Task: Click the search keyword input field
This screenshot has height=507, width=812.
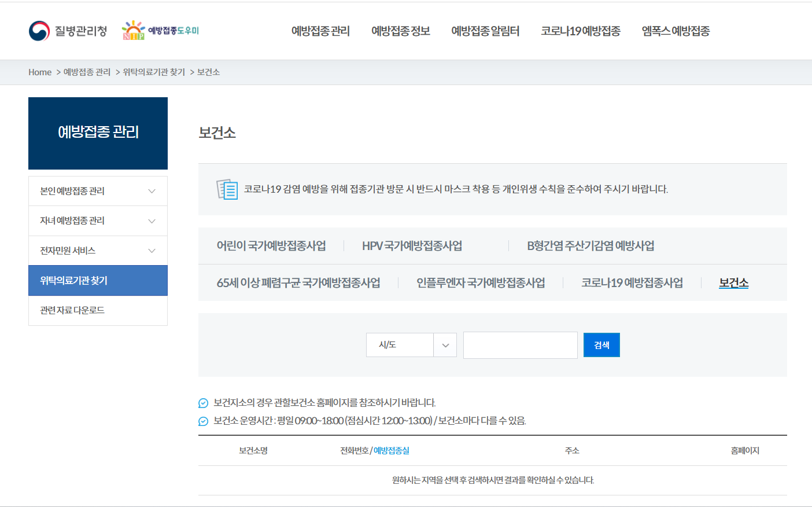Action: tap(521, 345)
